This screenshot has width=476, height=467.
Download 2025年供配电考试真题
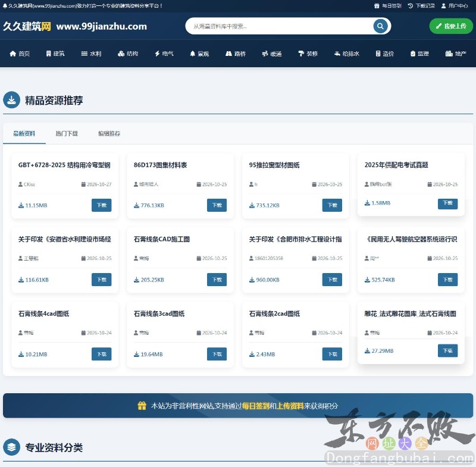click(447, 203)
